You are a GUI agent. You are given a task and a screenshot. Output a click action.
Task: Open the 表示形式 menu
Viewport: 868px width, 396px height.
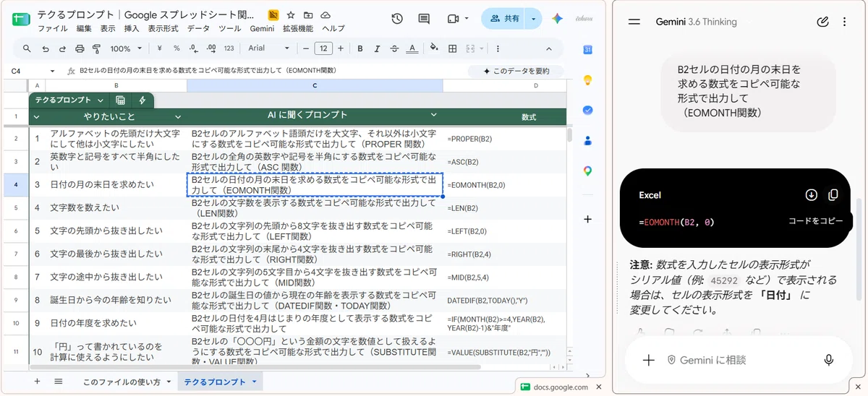point(163,29)
